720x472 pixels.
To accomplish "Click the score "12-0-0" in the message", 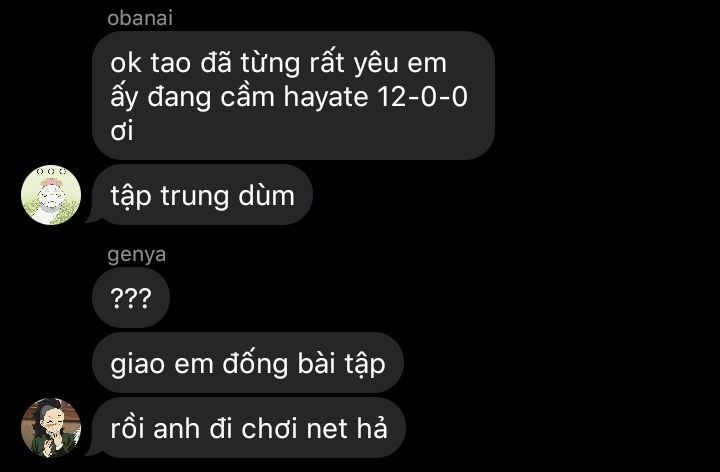I will tap(422, 97).
